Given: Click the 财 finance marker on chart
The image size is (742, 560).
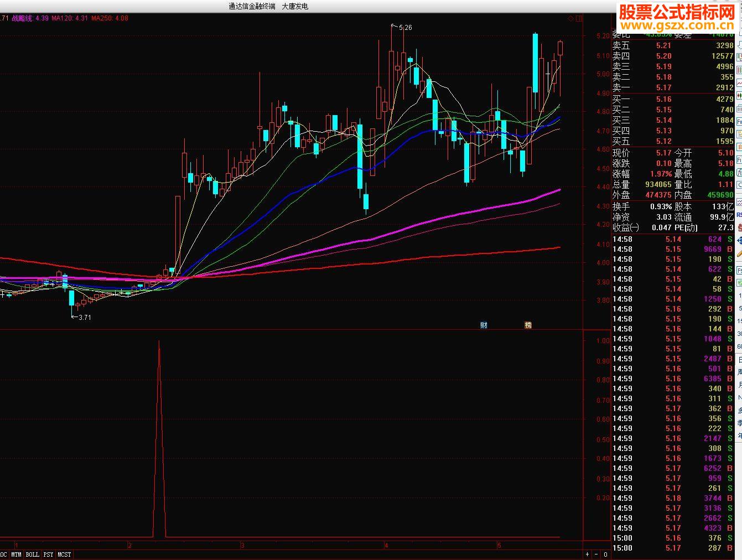Looking at the screenshot, I should tap(484, 325).
